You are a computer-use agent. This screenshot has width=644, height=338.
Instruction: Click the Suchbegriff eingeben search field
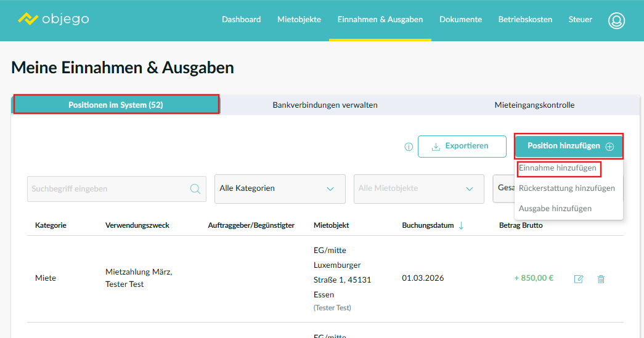(x=108, y=189)
